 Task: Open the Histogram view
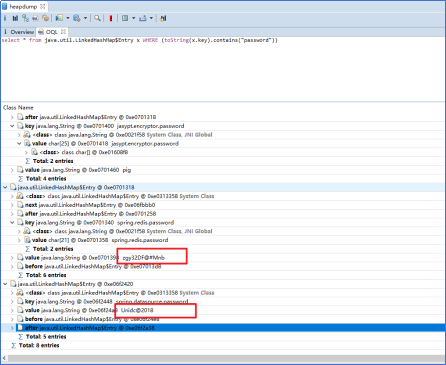[15, 18]
